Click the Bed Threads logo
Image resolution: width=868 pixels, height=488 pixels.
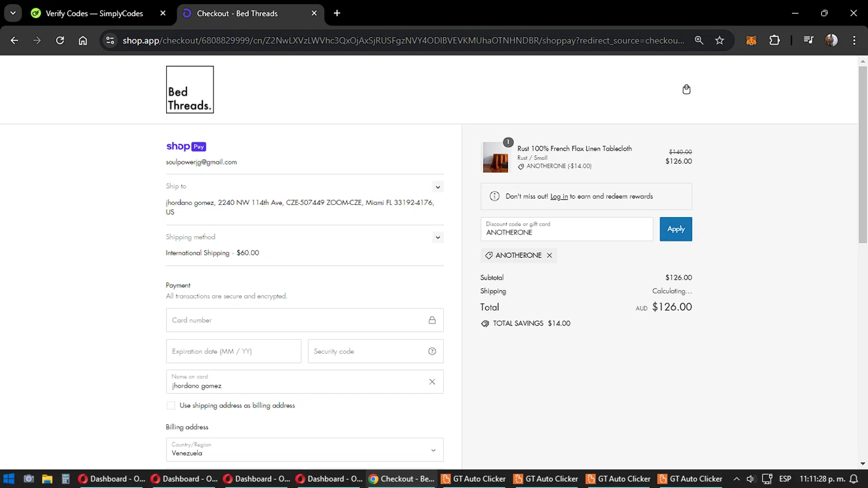pos(190,89)
